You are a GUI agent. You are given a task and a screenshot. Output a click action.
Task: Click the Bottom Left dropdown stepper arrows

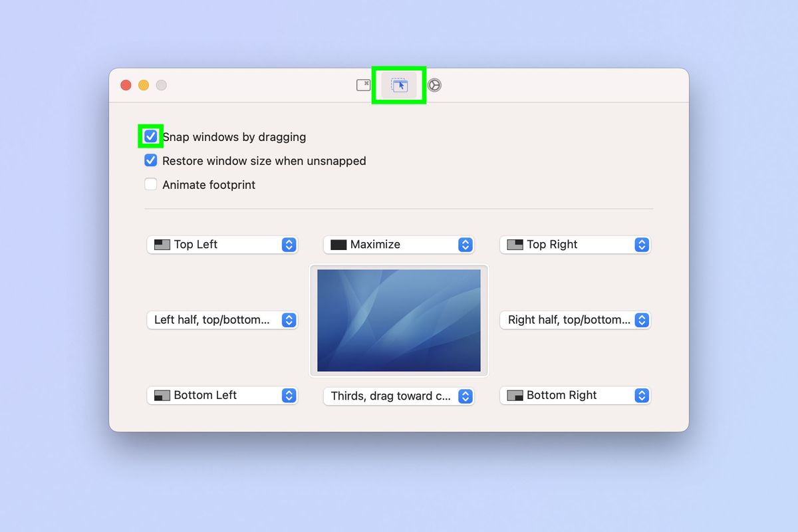[289, 395]
